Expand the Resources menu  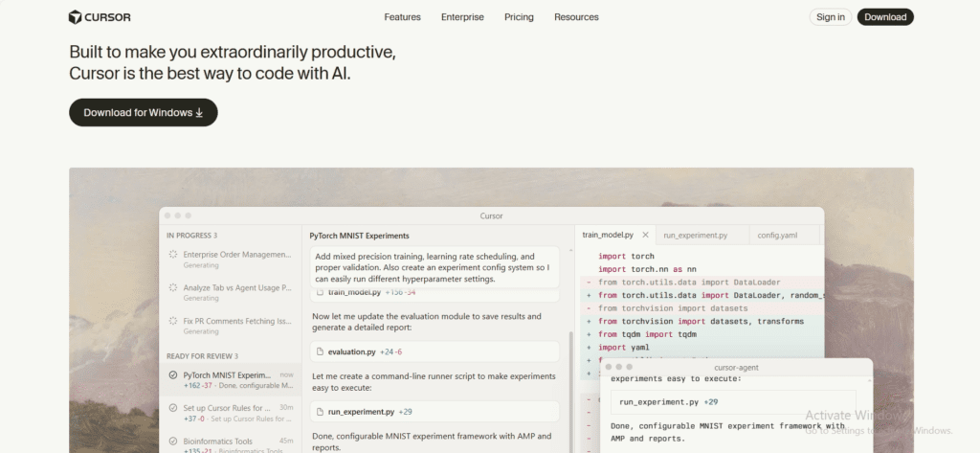point(576,17)
